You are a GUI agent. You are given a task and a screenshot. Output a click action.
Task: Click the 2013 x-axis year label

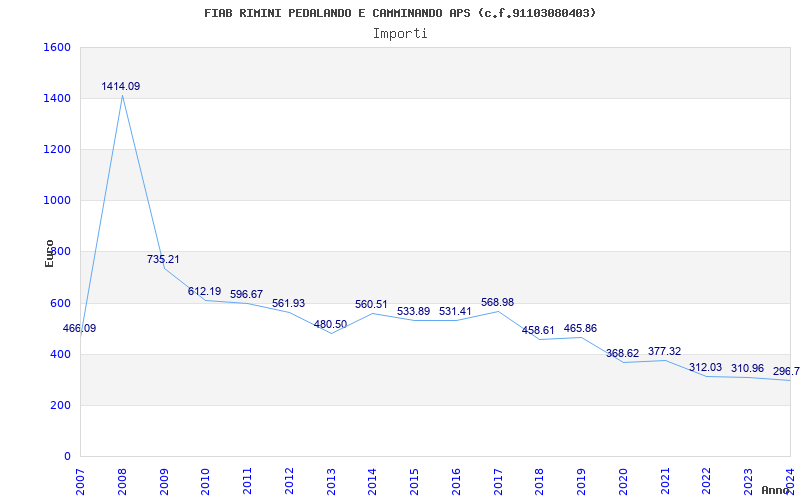[x=331, y=481]
